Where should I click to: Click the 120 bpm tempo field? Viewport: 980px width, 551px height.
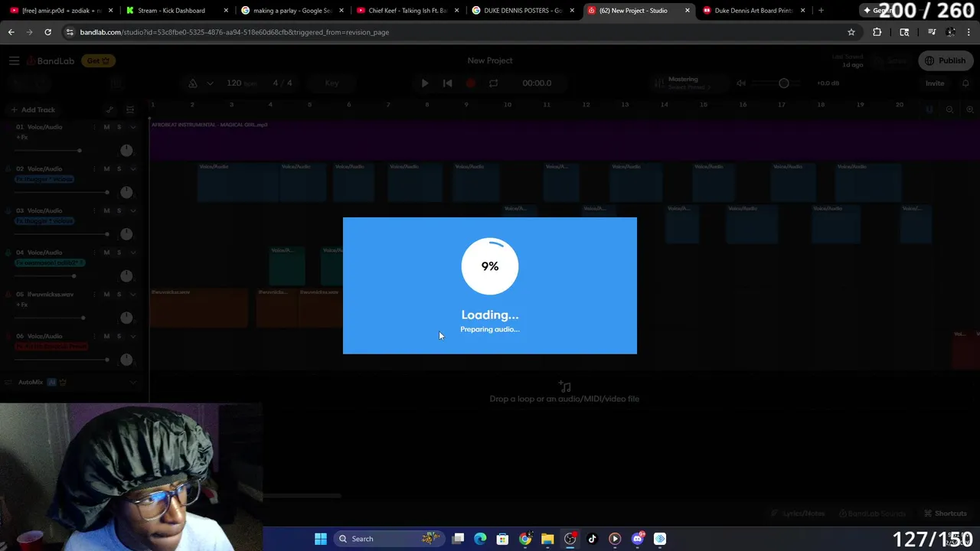pos(240,83)
